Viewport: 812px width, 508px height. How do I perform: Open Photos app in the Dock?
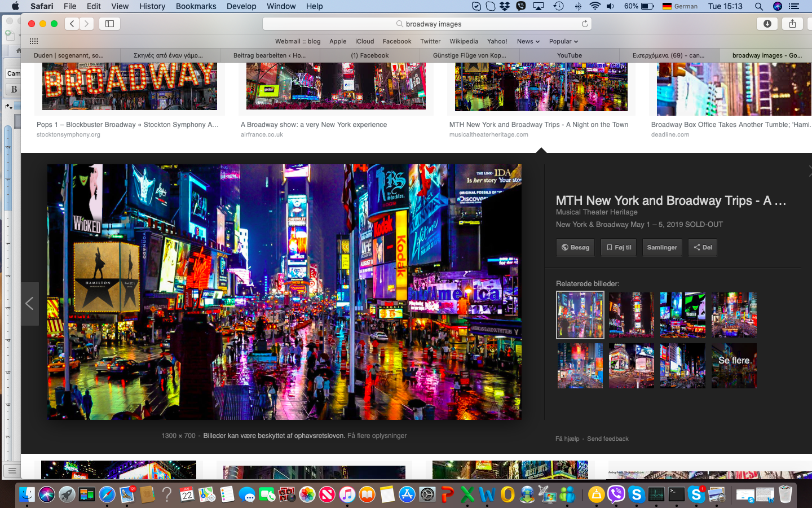(307, 495)
